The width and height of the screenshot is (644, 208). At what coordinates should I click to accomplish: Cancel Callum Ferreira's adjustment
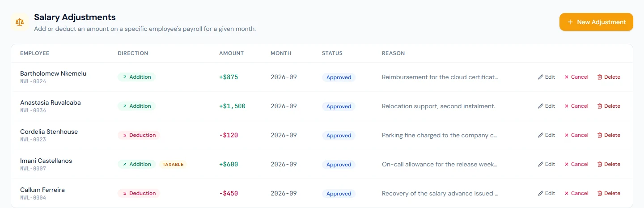pyautogui.click(x=576, y=193)
